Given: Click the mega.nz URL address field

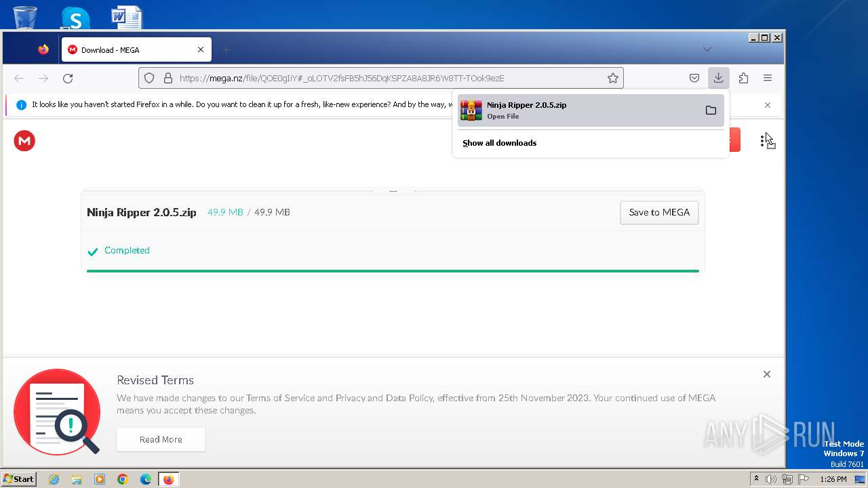Looking at the screenshot, I should pos(380,78).
